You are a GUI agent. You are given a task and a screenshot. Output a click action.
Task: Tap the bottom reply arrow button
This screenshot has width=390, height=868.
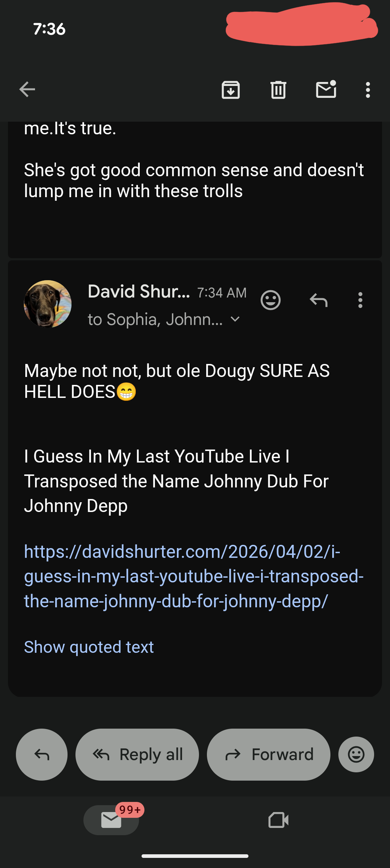coord(42,754)
